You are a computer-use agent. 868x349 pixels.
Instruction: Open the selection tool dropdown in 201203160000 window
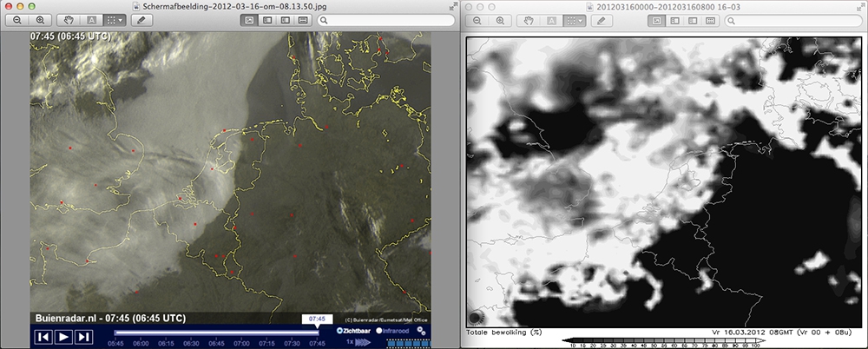click(x=575, y=21)
